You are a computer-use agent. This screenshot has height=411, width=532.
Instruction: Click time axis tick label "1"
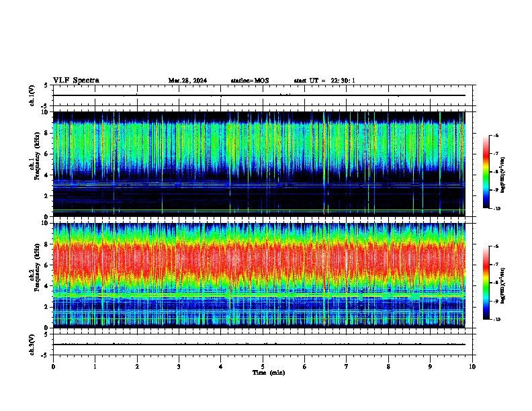[95, 367]
